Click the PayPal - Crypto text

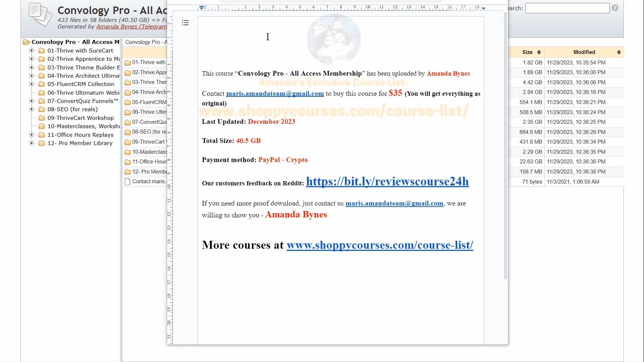[x=283, y=160]
